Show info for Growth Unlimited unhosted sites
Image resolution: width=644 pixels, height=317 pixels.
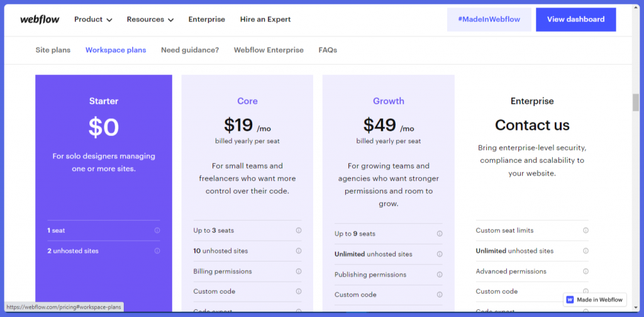tap(440, 254)
